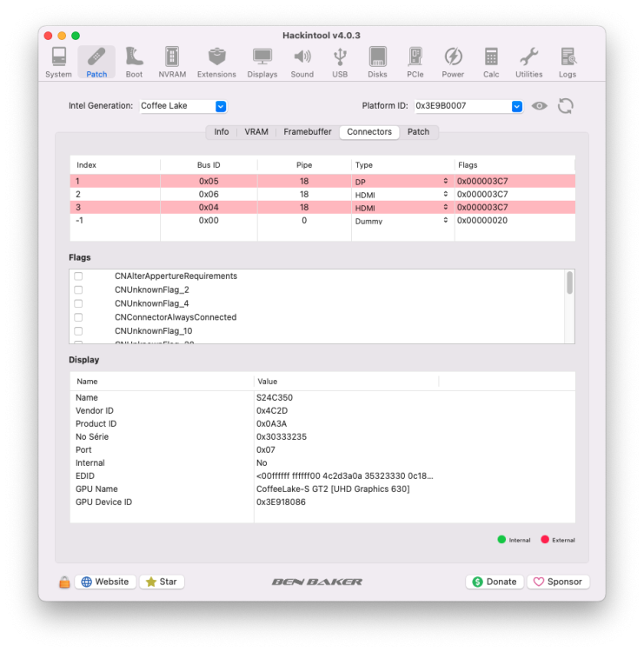Toggle the eye visibility icon
This screenshot has width=644, height=652.
(539, 106)
